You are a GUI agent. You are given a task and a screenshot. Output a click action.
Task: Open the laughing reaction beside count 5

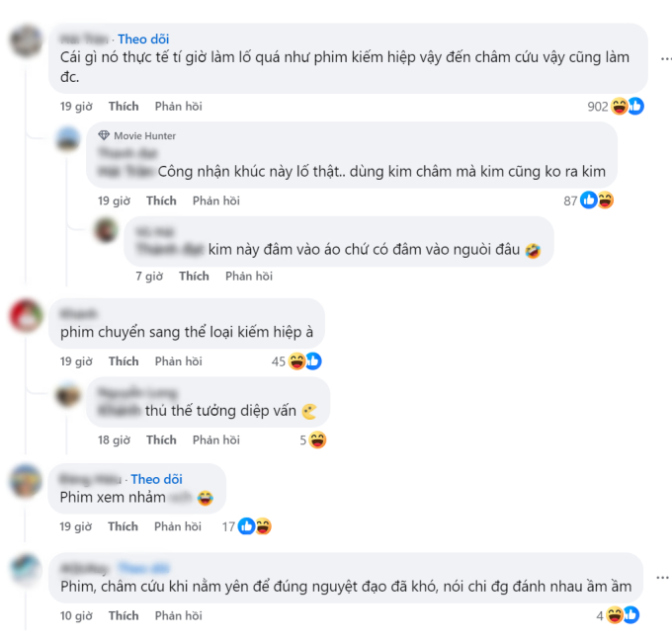[x=317, y=439]
